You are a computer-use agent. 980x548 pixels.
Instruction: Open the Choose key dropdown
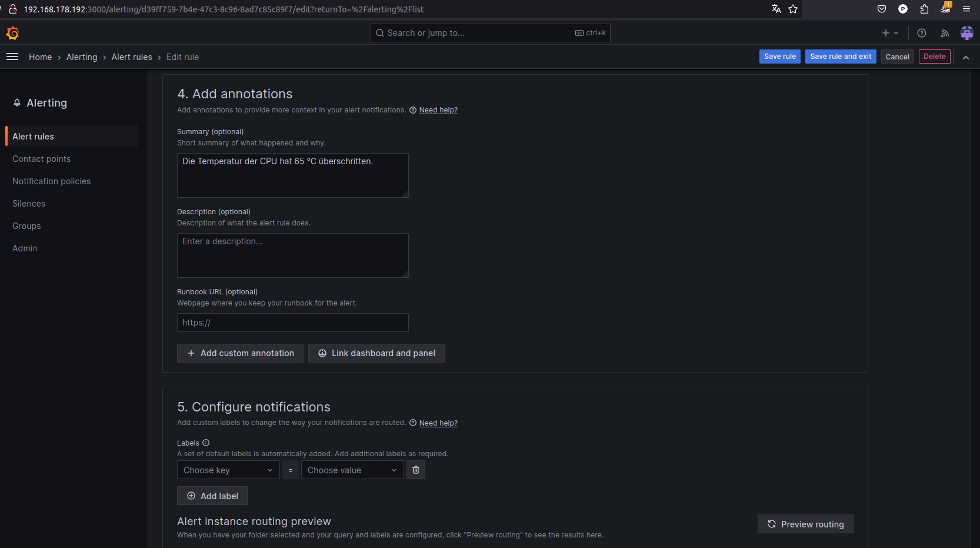[x=228, y=470]
